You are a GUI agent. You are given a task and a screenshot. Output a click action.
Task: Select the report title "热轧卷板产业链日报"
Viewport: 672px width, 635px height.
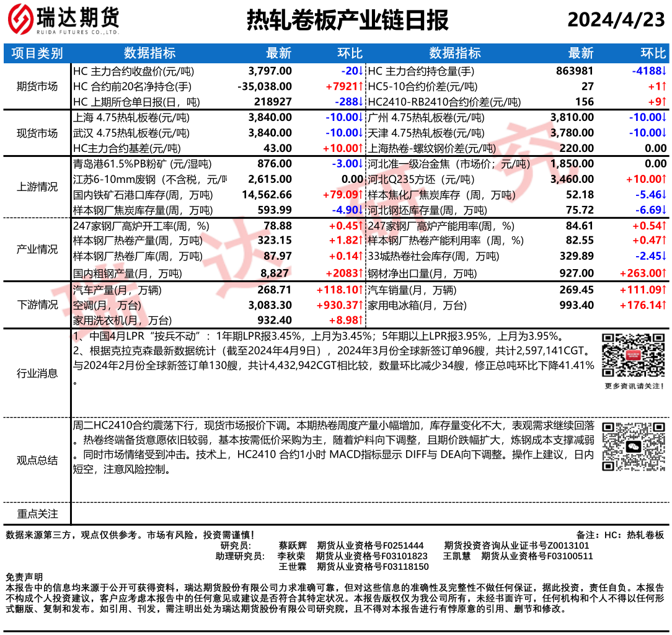[x=348, y=20]
